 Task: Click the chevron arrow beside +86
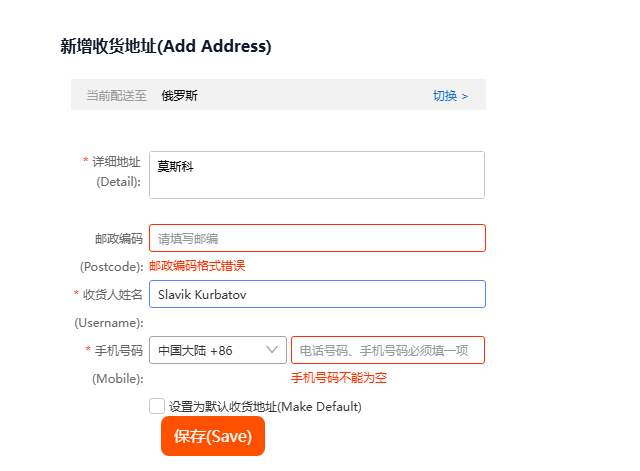point(273,350)
